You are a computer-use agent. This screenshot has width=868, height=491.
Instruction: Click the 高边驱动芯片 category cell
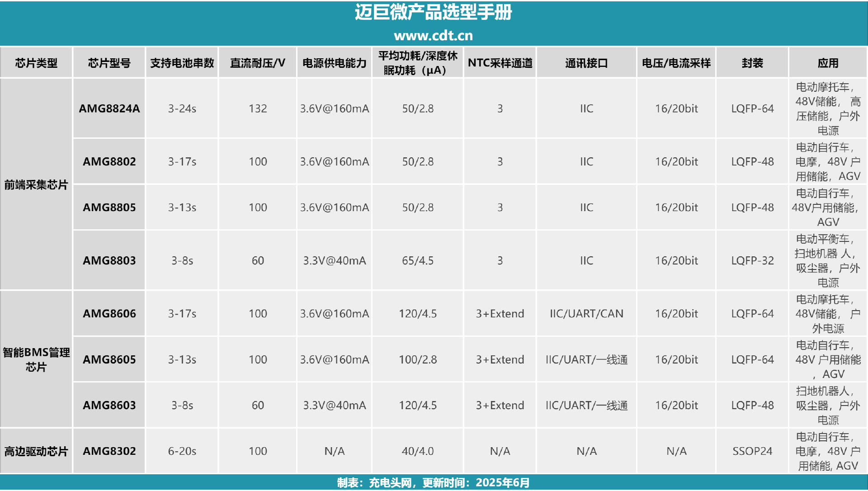[36, 451]
